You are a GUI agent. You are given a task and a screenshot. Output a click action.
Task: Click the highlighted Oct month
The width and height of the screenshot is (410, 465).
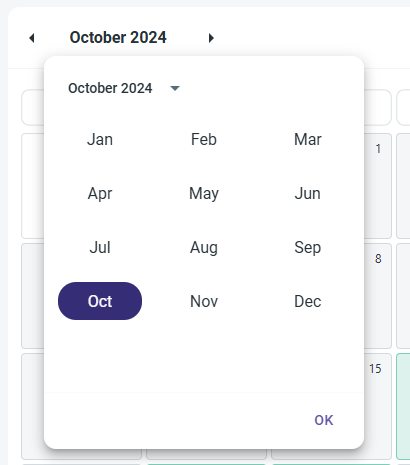pyautogui.click(x=100, y=301)
